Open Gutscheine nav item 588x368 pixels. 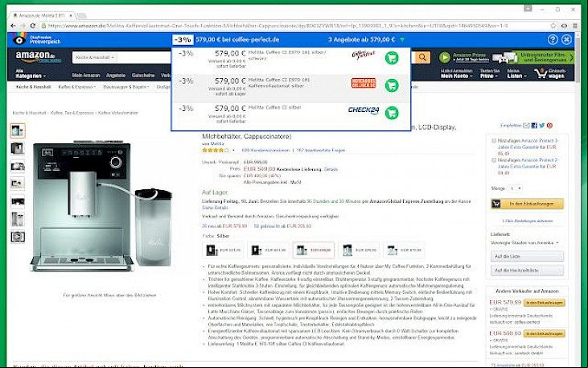pos(143,75)
